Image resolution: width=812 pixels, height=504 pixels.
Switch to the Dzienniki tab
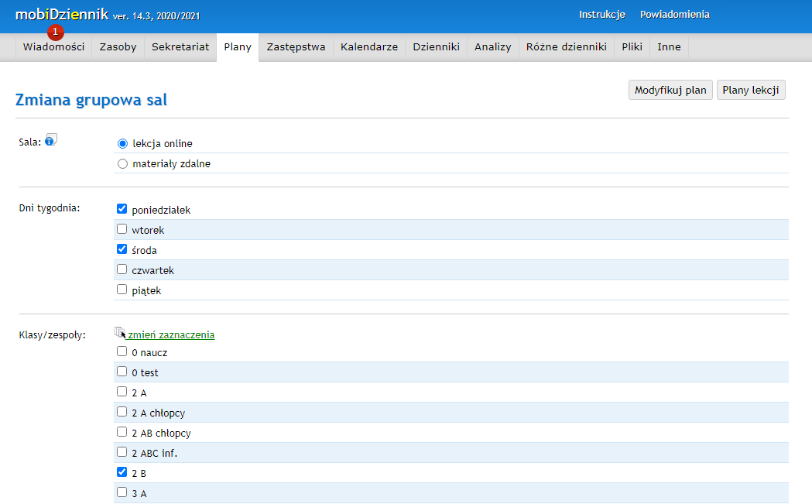436,47
